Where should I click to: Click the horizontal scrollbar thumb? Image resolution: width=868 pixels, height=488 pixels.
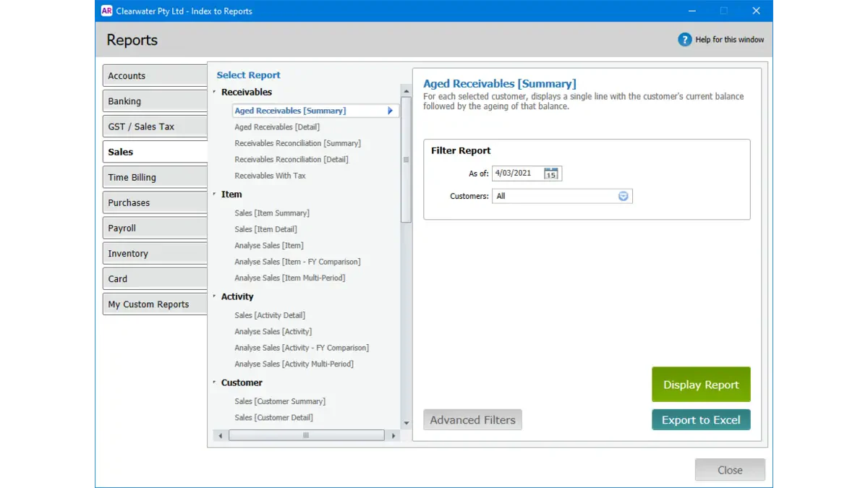(307, 436)
